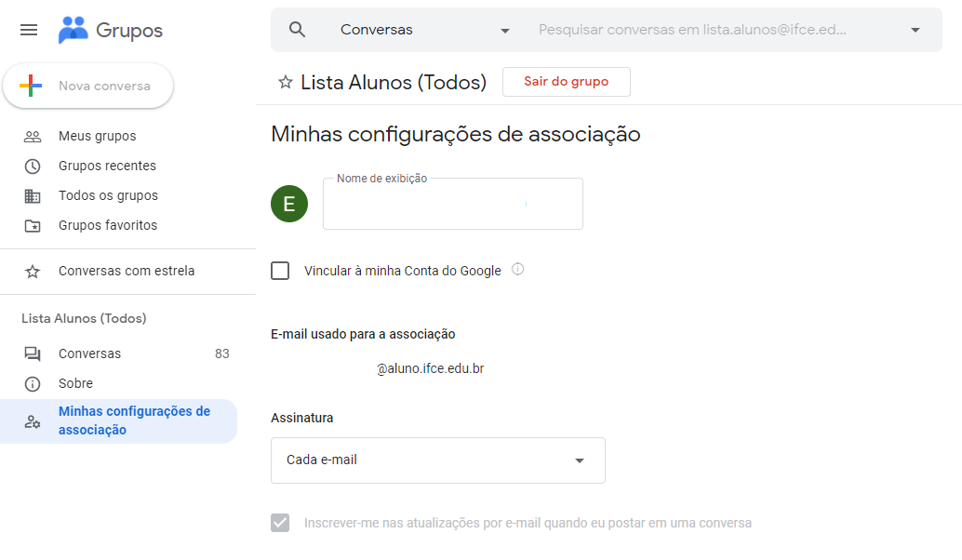962x560 pixels.
Task: Click the Google Groups logo icon
Action: [x=73, y=30]
